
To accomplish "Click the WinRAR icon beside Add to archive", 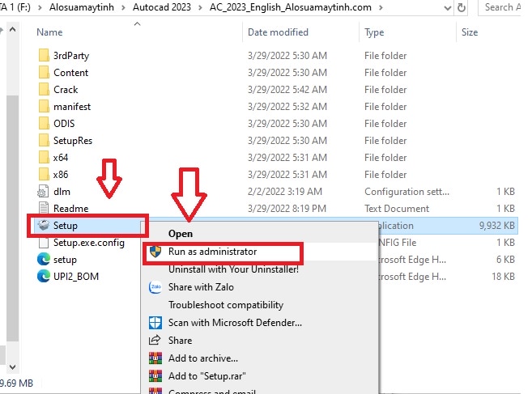I will [156, 358].
